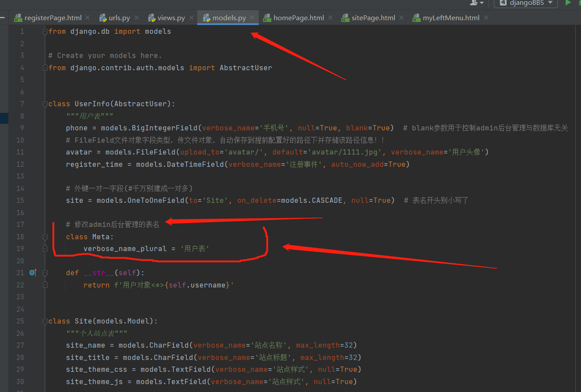Click the HTML file icon on myLeftMenu.html tab

pos(416,18)
